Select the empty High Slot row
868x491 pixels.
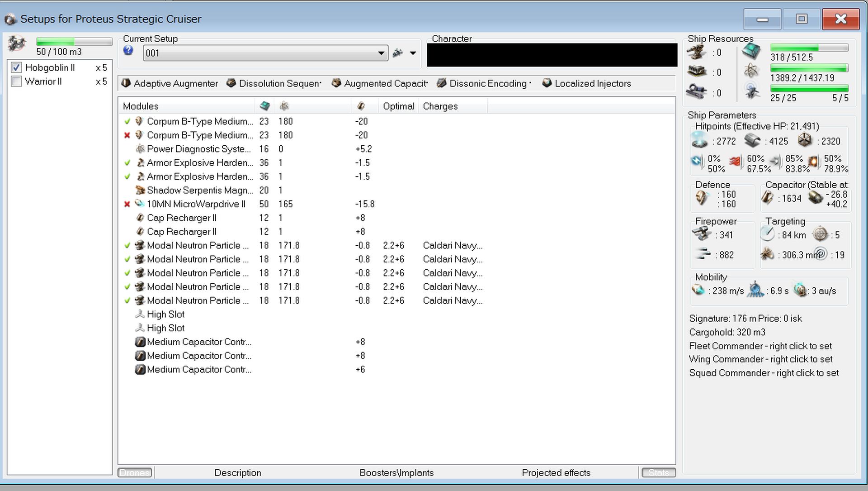pyautogui.click(x=165, y=315)
